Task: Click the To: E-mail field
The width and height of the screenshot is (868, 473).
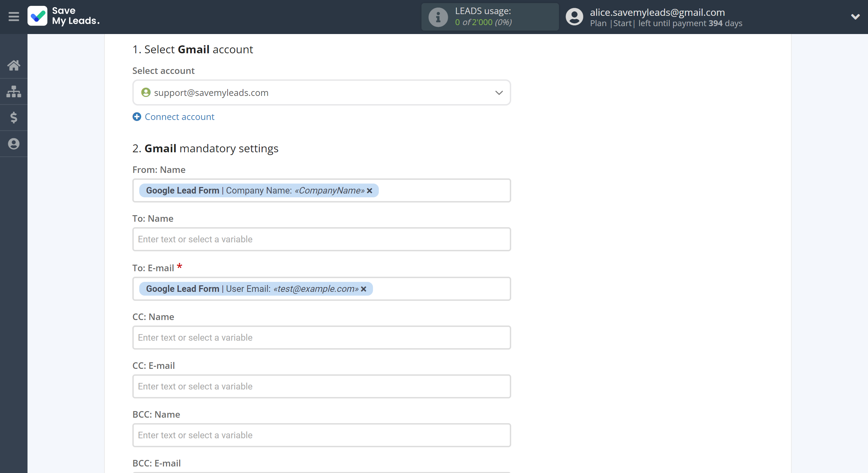Action: click(x=321, y=289)
